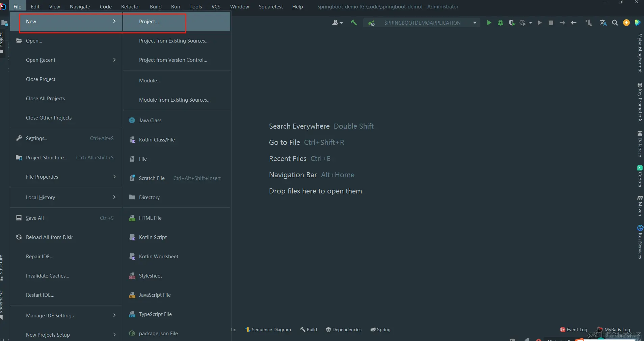Click the gray stop square icon

pos(551,23)
